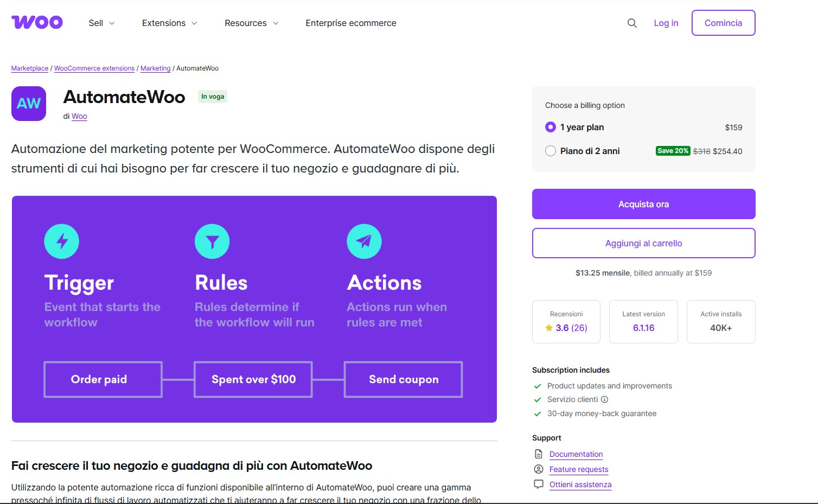Click the Order paid box in banner
The image size is (818, 504).
(103, 379)
